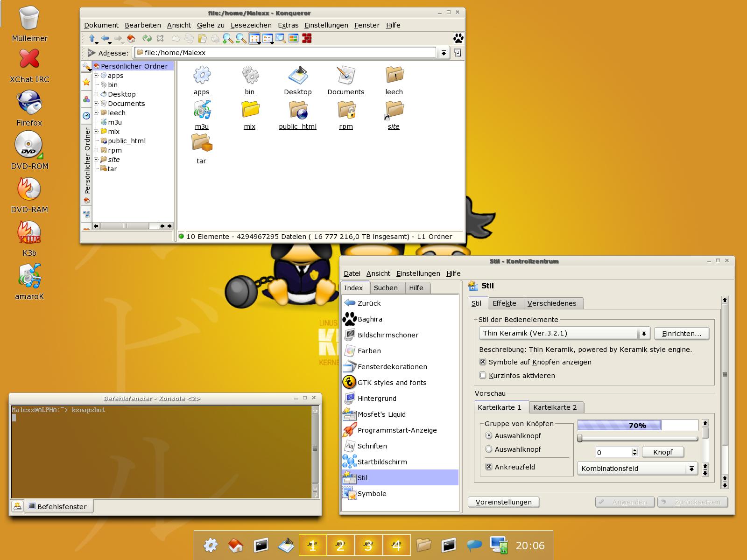Click the panel clock showing 20:06
The height and width of the screenshot is (560, 747).
pos(530,546)
